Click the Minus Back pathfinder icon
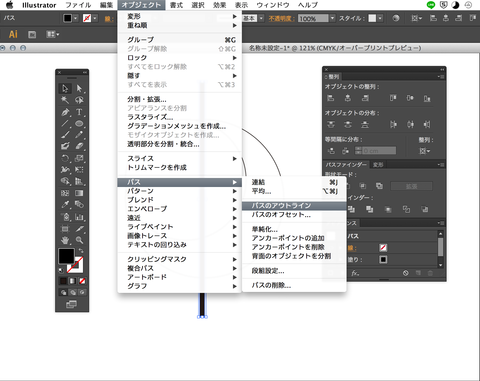This screenshot has height=381, width=480. (x=424, y=209)
